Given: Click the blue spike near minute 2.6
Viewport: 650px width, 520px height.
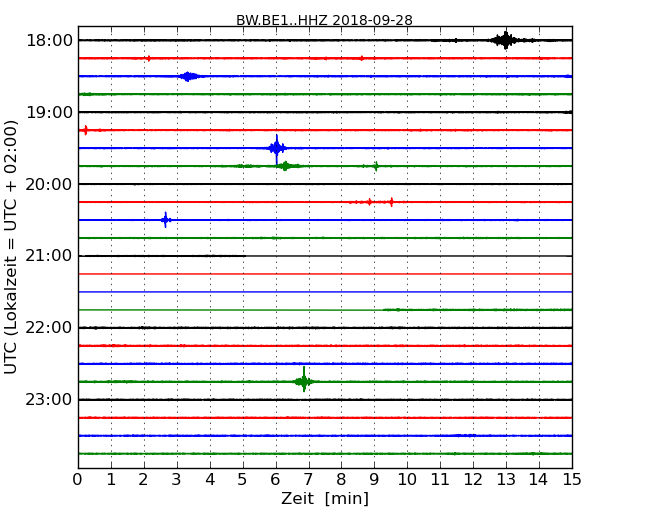Looking at the screenshot, I should coord(166,220).
